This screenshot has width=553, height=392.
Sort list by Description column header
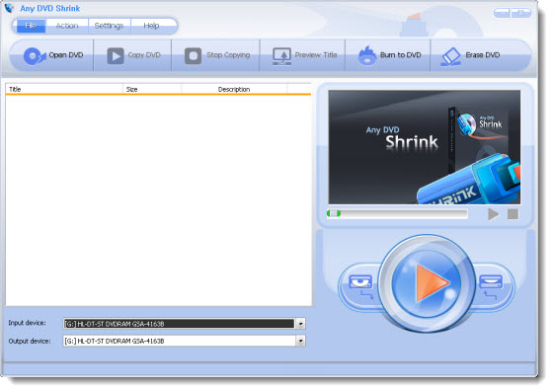point(234,89)
